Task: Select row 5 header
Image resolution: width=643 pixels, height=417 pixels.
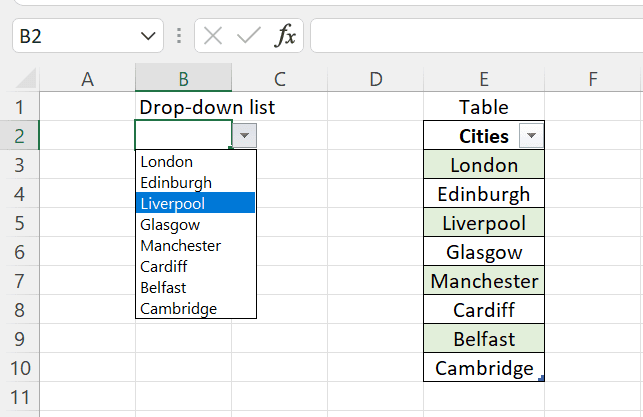Action: [x=19, y=222]
